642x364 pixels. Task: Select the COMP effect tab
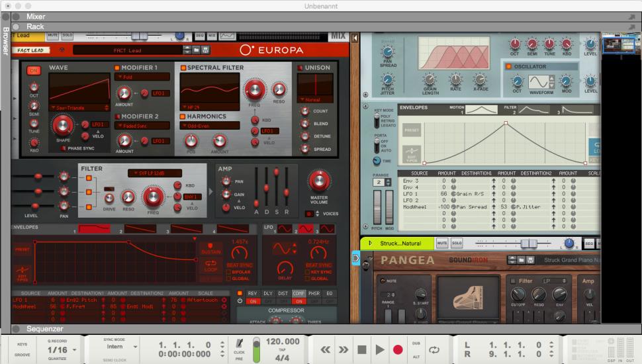click(x=298, y=294)
